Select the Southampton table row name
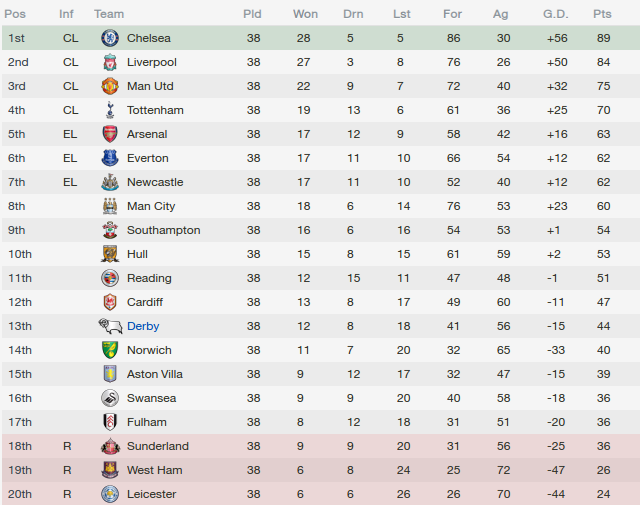Image resolution: width=640 pixels, height=505 pixels. (x=163, y=230)
